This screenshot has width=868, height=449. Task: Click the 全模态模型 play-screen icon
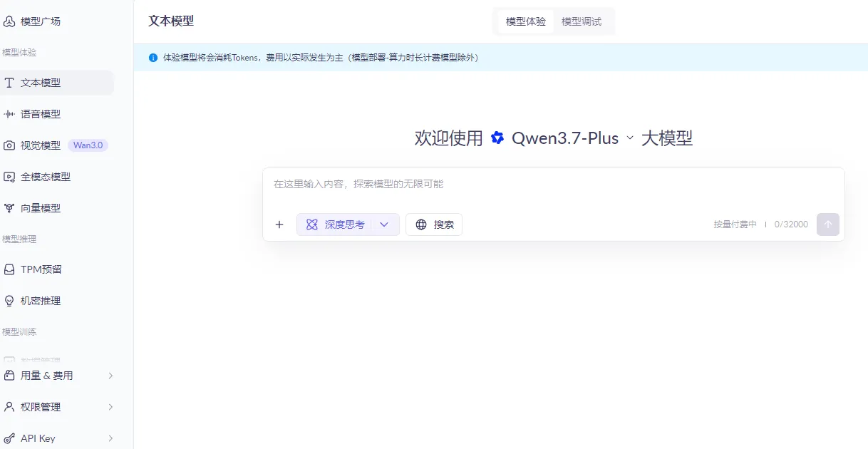tap(9, 177)
